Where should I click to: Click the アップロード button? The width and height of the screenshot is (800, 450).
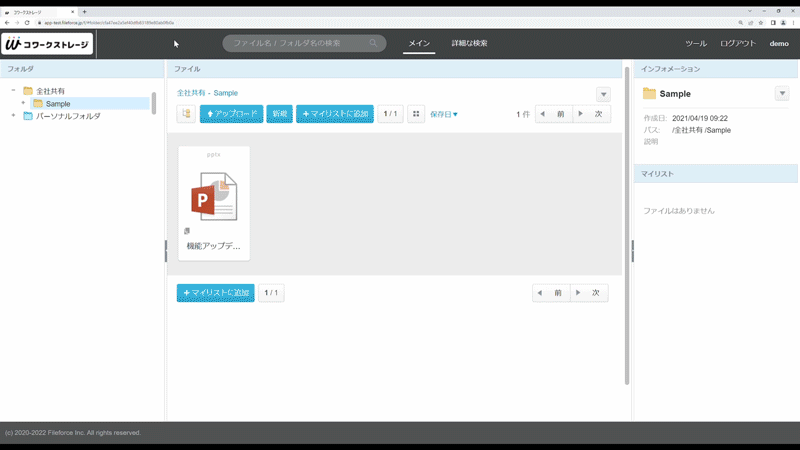231,114
